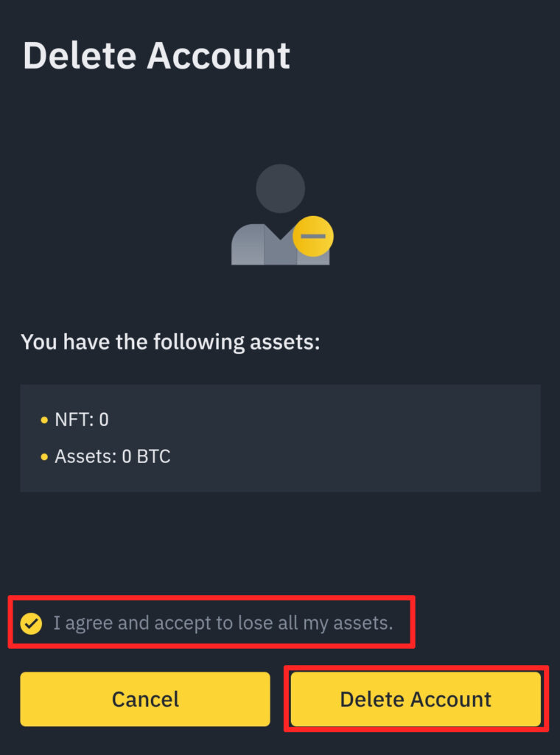Click inside the assets summary panel
This screenshot has width=560, height=755.
[281, 438]
